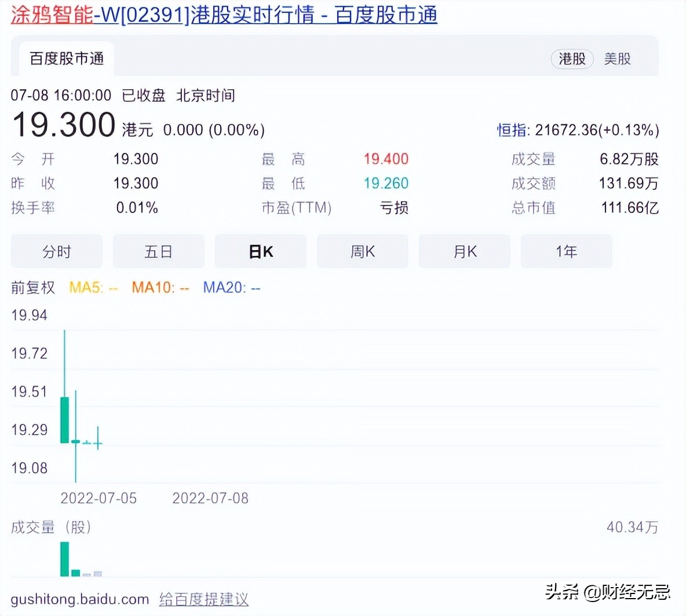686x616 pixels.
Task: Click the 已收盘 market status text
Action: coord(144,95)
